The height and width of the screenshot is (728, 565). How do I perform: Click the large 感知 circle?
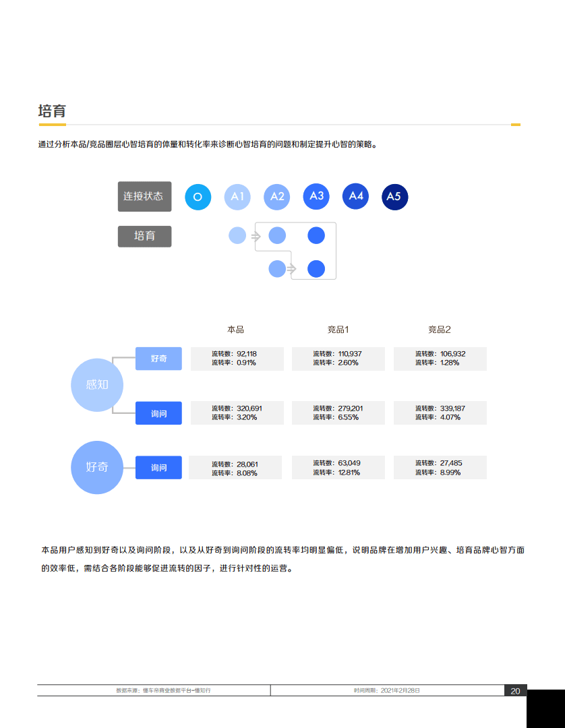tap(97, 385)
